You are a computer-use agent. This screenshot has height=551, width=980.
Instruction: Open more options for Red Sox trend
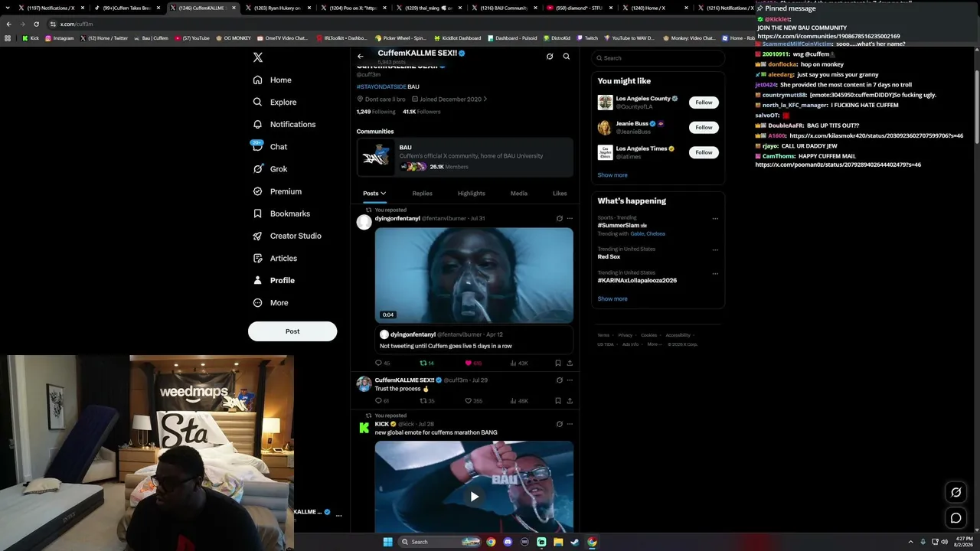click(715, 249)
